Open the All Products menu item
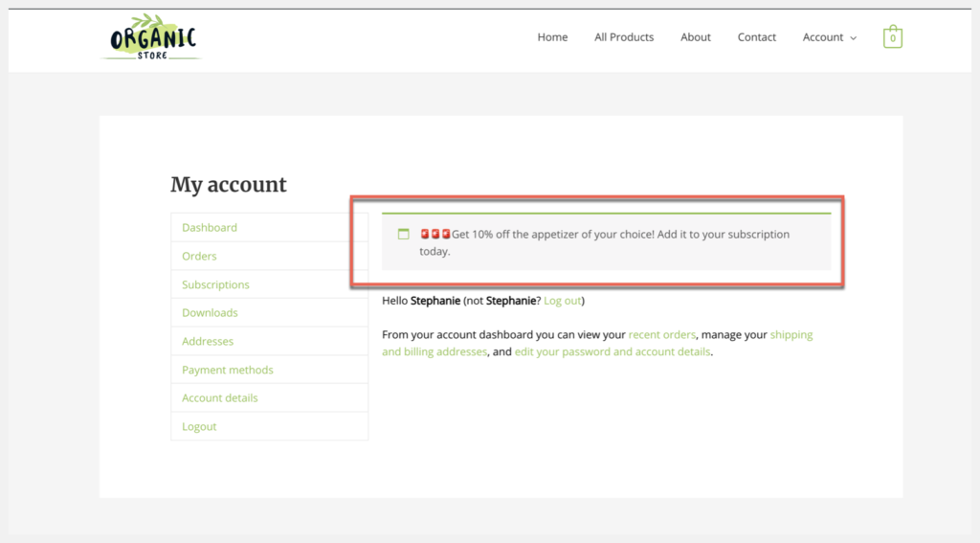The image size is (980, 543). 624,37
